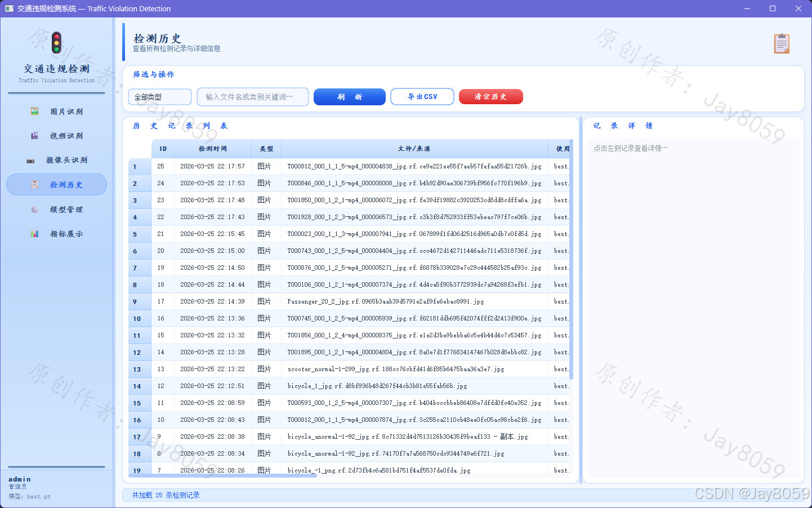The width and height of the screenshot is (812, 508).
Task: Click the camera icon beside 摄像头识别
Action: tap(30, 161)
